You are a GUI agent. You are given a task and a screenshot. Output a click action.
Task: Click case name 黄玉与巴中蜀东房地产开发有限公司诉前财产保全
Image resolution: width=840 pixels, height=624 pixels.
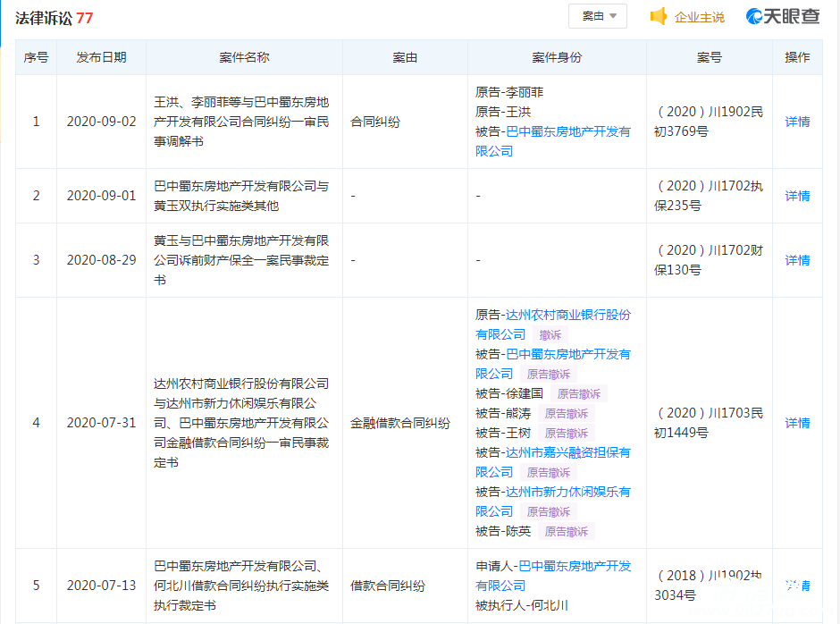241,260
